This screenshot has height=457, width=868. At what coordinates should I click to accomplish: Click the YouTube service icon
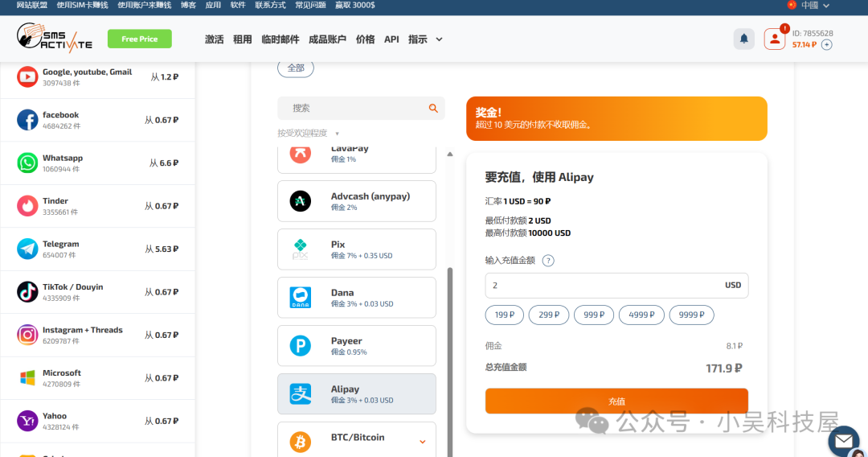(27, 77)
